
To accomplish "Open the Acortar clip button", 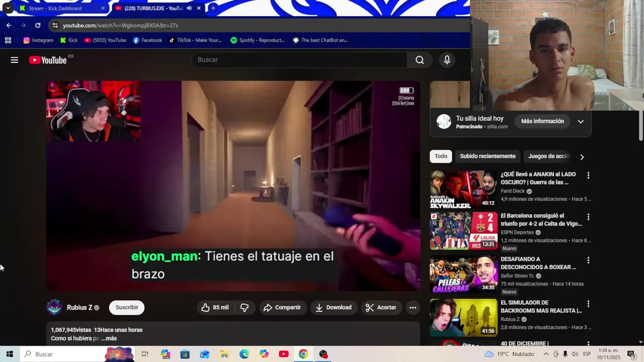I will [x=381, y=307].
